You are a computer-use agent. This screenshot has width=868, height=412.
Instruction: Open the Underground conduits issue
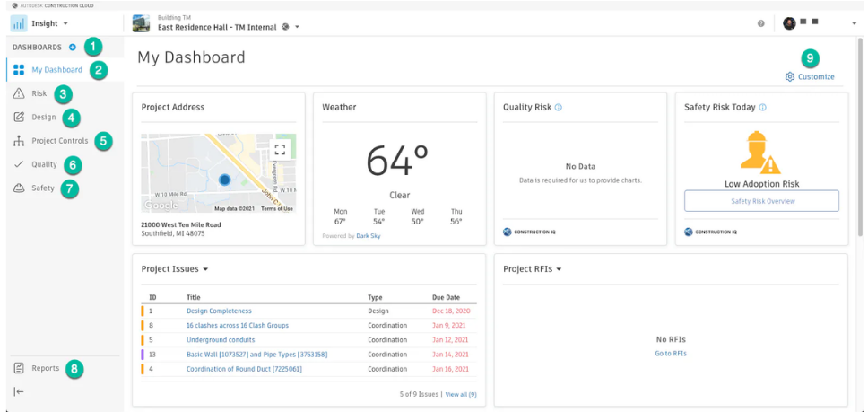tap(221, 340)
